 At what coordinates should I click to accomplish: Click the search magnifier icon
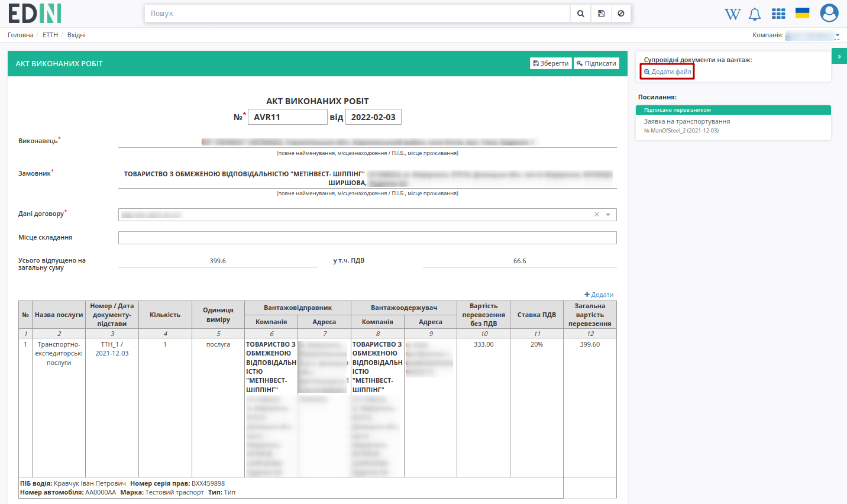pos(580,14)
